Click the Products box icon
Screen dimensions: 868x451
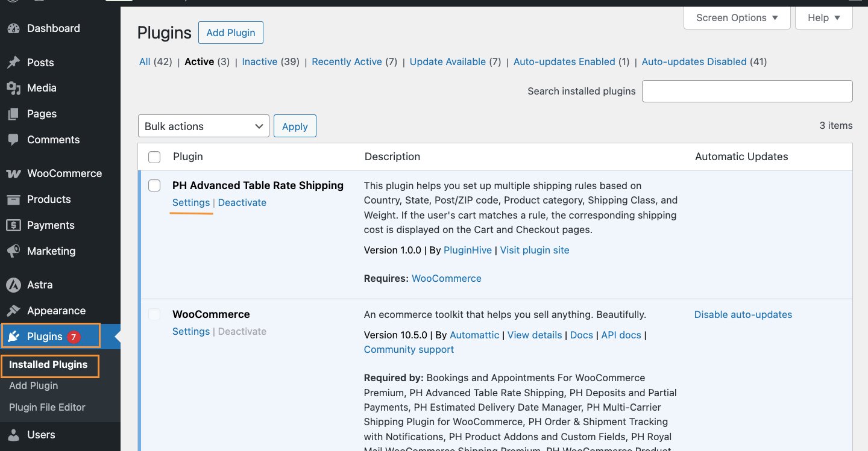point(13,199)
